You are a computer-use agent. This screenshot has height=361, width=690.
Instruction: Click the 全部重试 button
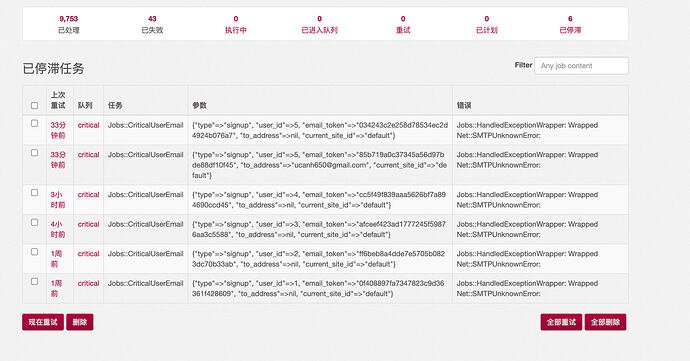[562, 322]
